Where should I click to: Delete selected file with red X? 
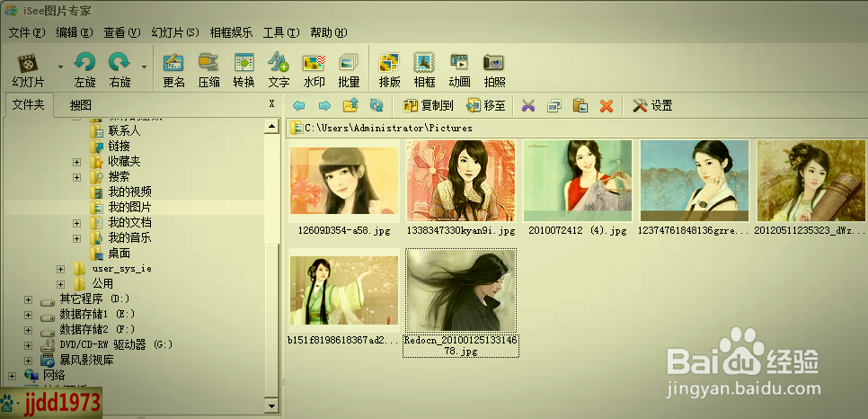607,106
